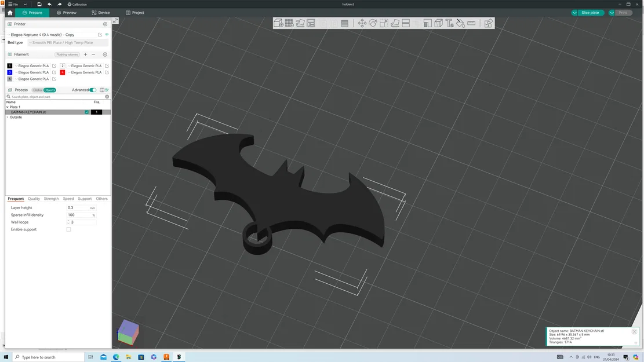Auto-arrange objects on the plate

click(300, 23)
